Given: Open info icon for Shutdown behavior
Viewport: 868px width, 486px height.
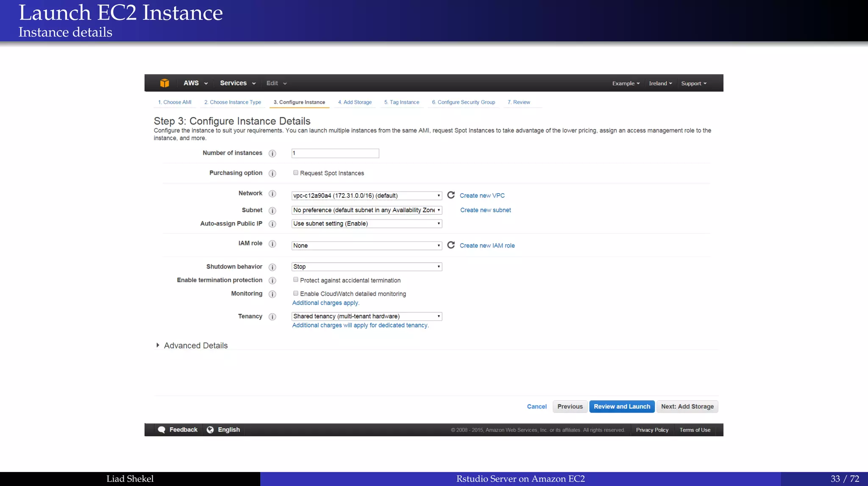Looking at the screenshot, I should tap(273, 267).
